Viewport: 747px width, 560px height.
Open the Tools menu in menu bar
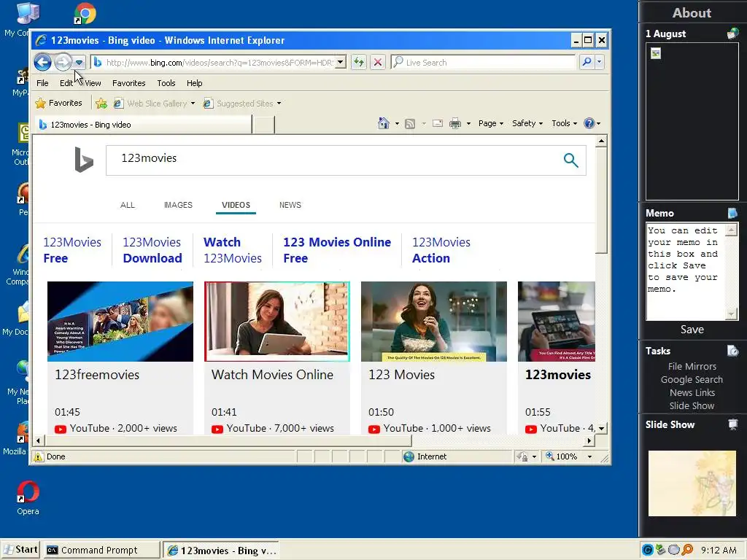point(166,83)
